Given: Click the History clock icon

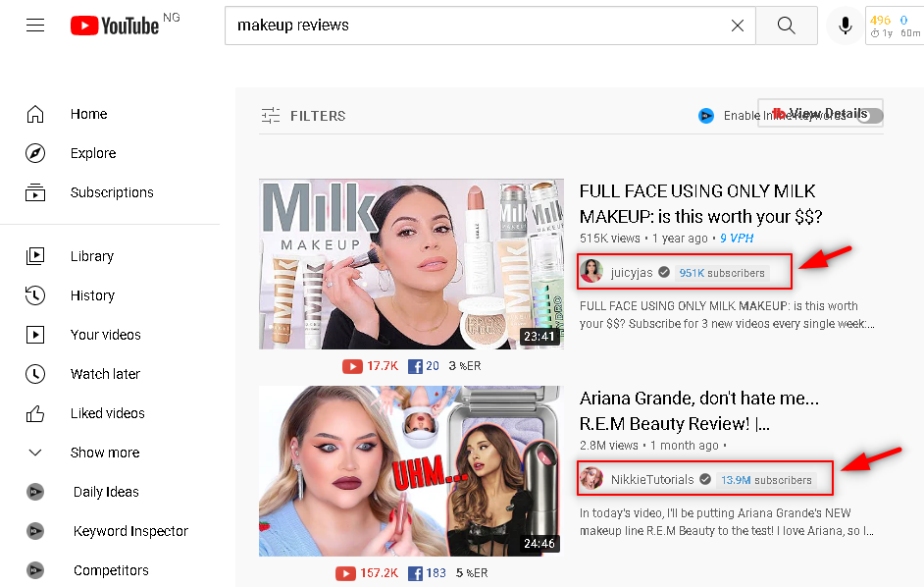Looking at the screenshot, I should tap(35, 295).
